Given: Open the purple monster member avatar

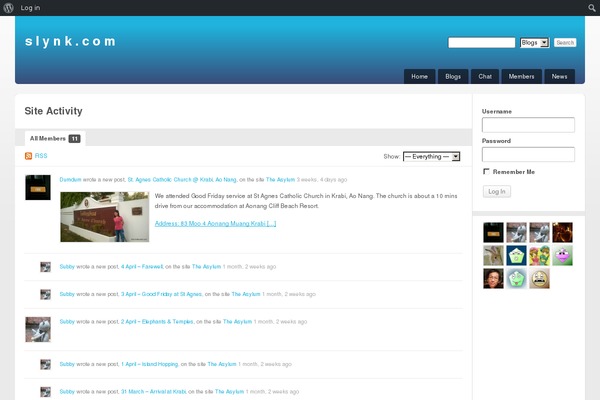Looking at the screenshot, I should (x=562, y=255).
